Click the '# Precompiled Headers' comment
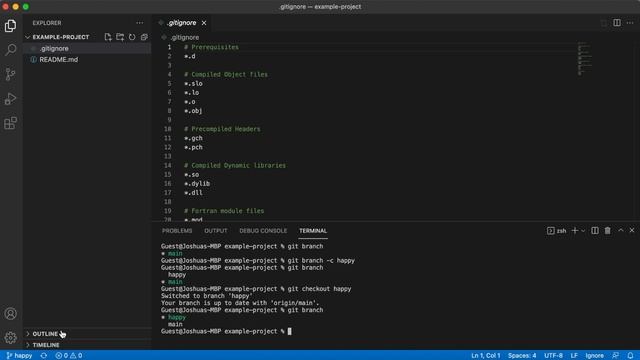 222,129
